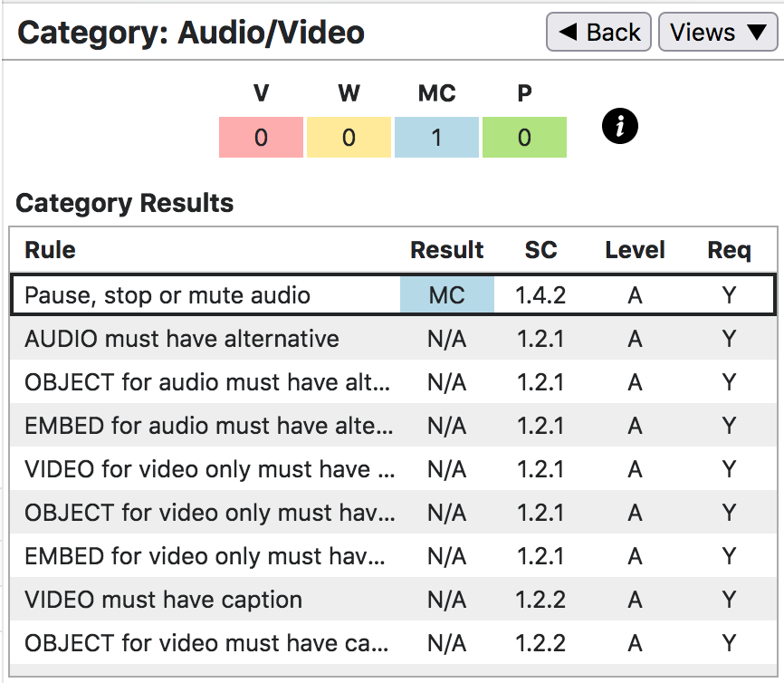
Task: Sort by the Result column header
Action: [x=447, y=250]
